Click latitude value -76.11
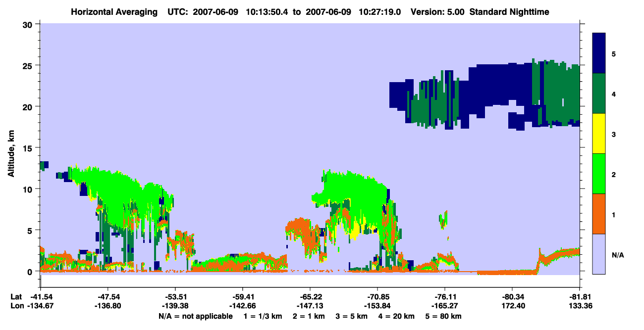Image resolution: width=644 pixels, height=330 pixels. click(445, 297)
